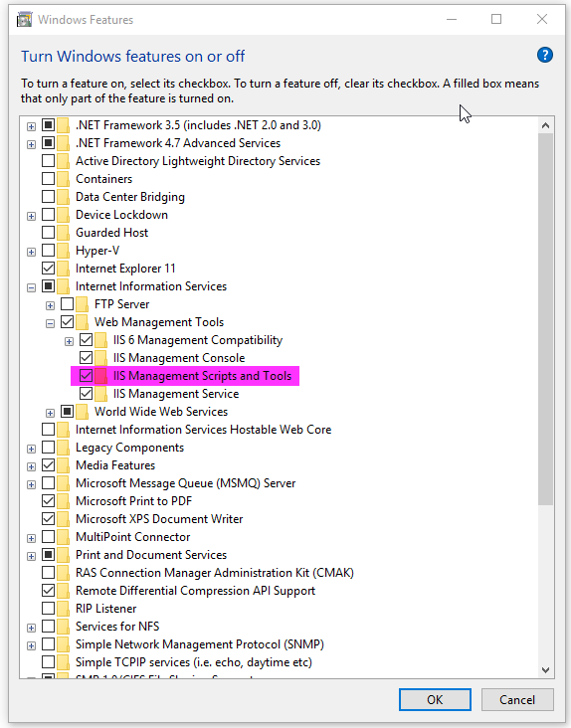Click the blue help question mark icon

pyautogui.click(x=544, y=55)
